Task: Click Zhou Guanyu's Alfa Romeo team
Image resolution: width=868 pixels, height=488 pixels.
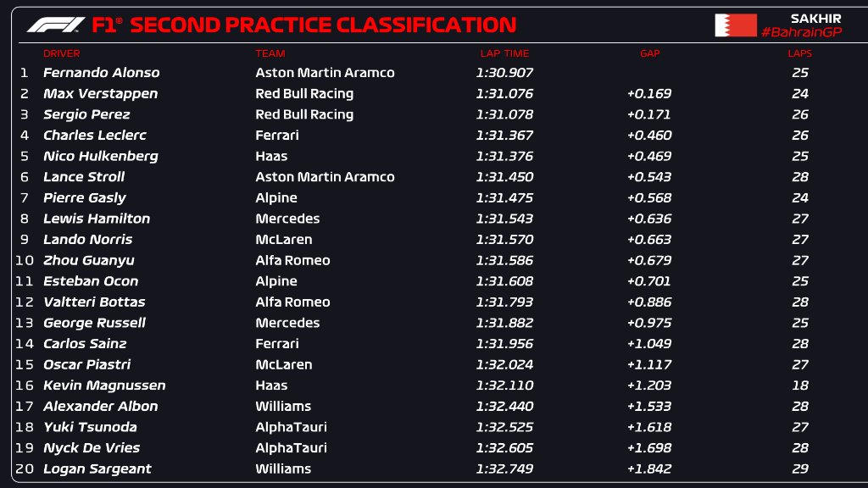Action: click(x=292, y=260)
